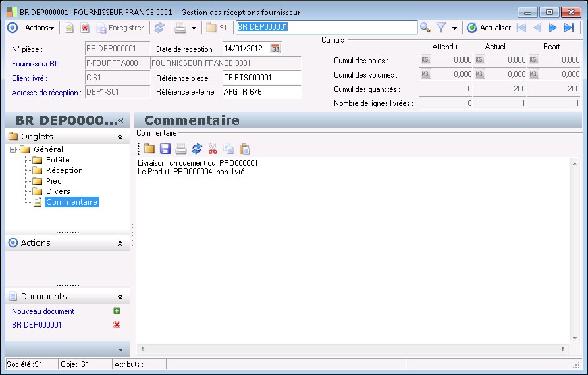Collapse the left side panel with double chevron

120,120
